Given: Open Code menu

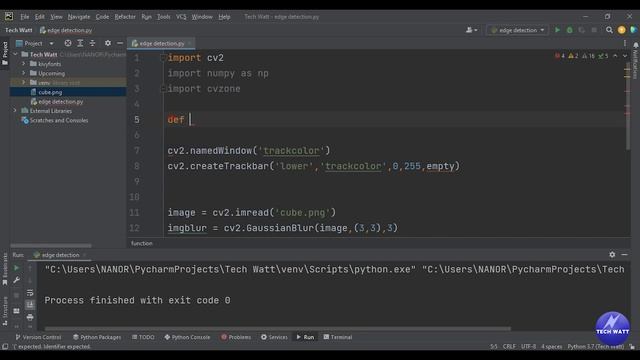Looking at the screenshot, I should [x=102, y=17].
